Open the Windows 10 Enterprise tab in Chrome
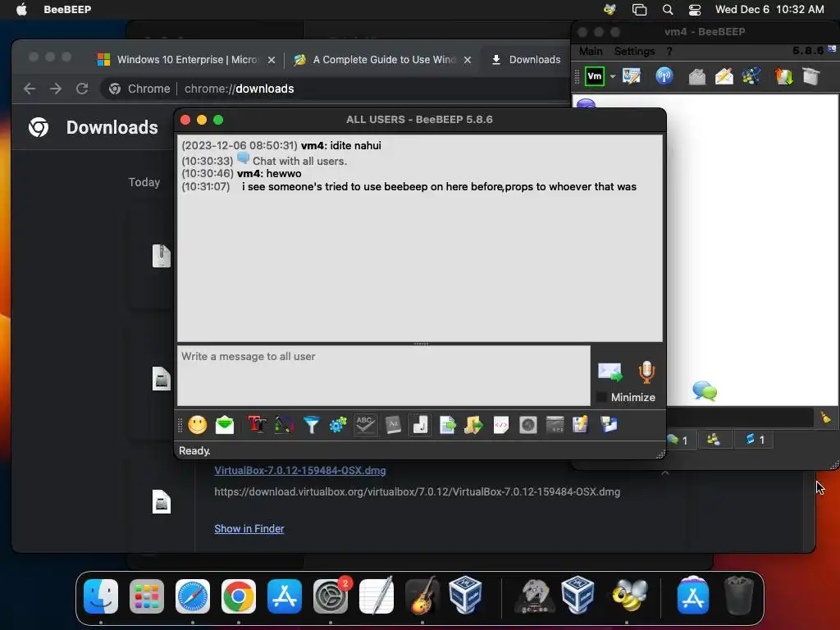 pos(186,59)
